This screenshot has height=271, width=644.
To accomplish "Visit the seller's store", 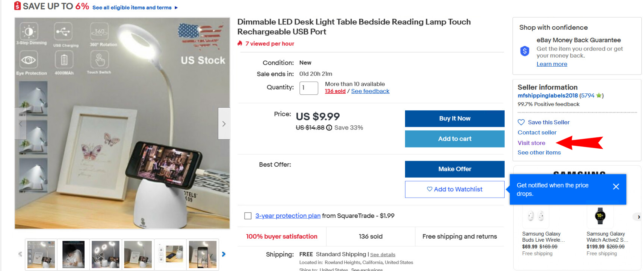I will pos(531,143).
